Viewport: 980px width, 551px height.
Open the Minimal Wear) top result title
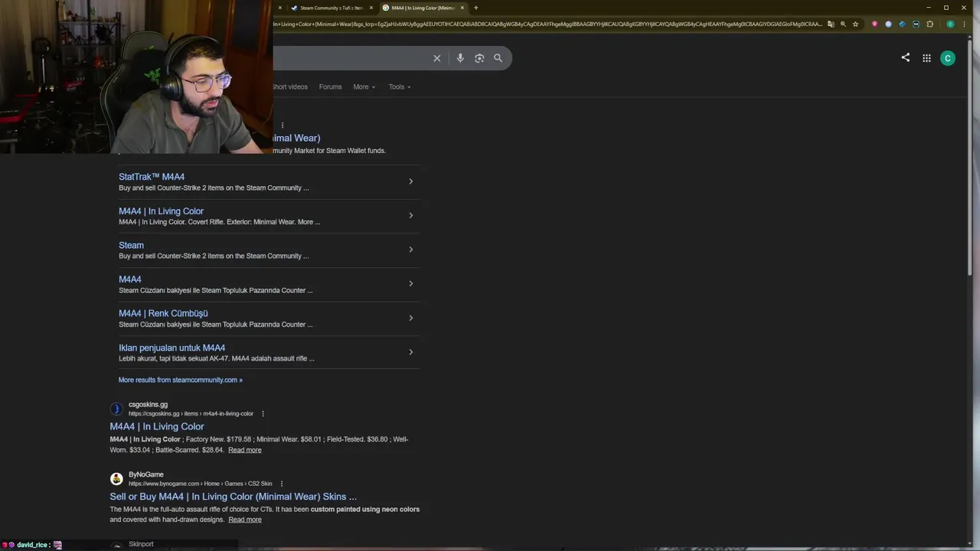[x=297, y=139]
